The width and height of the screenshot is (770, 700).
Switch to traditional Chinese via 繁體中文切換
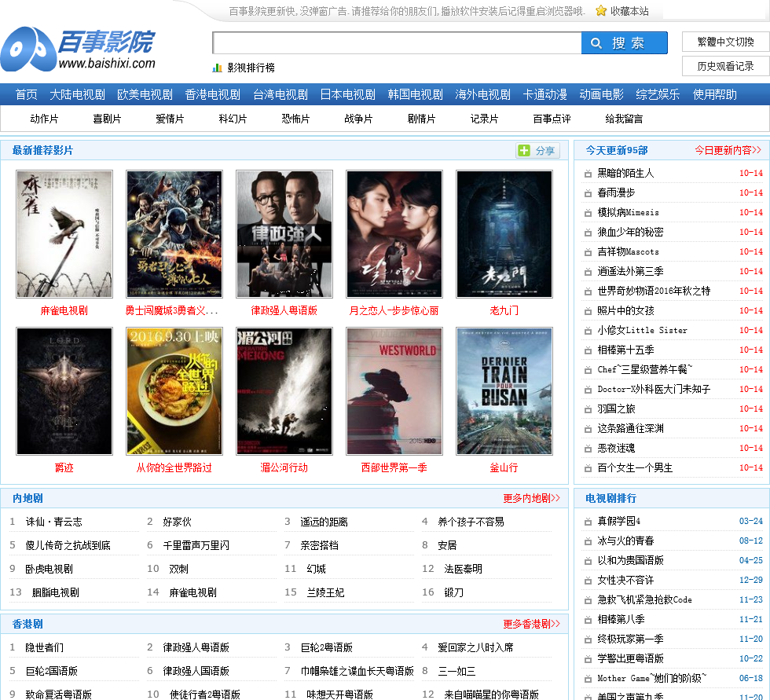(725, 42)
